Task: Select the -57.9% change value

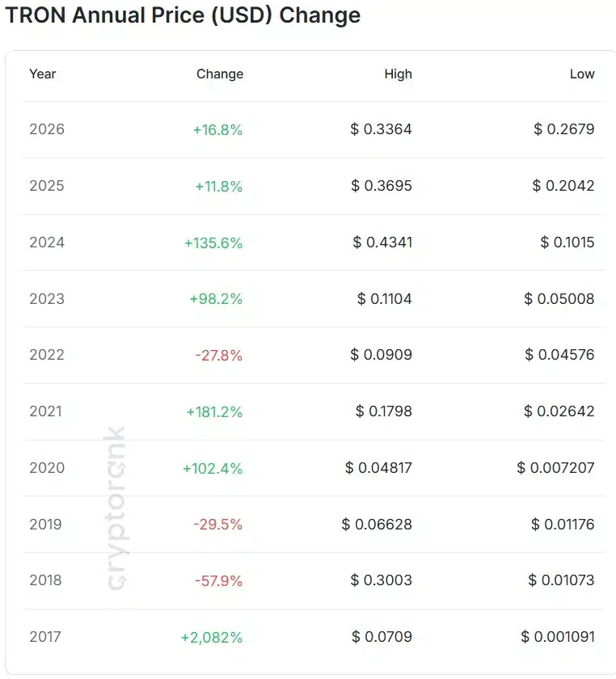Action: tap(218, 580)
